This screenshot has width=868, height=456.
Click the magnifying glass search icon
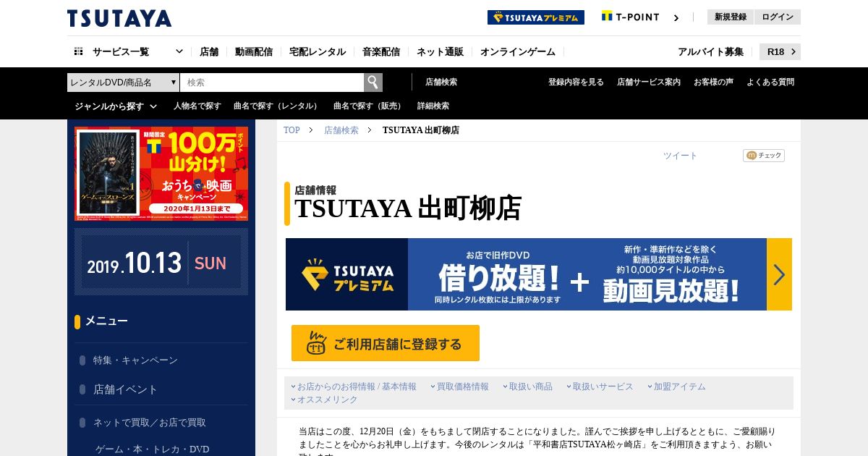pos(373,83)
